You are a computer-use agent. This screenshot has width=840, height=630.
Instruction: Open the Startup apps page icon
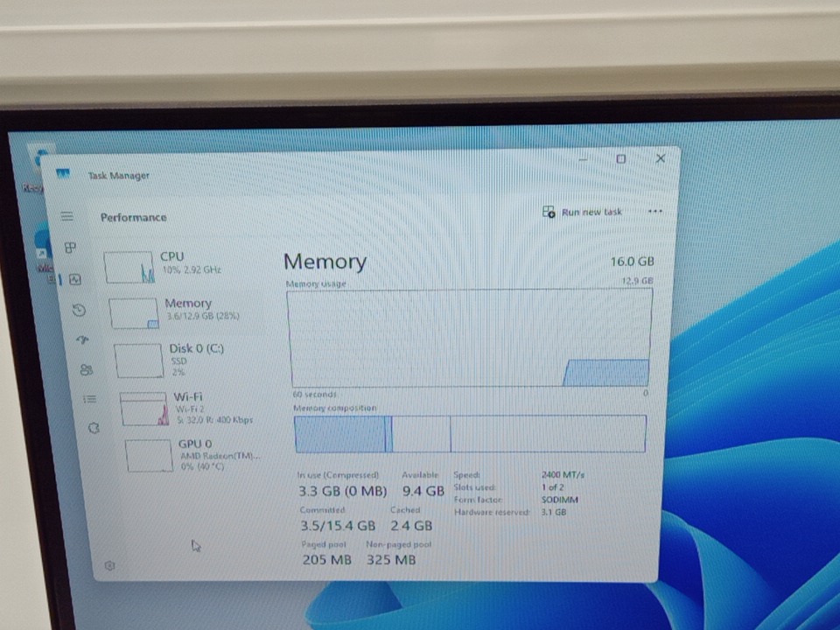pyautogui.click(x=83, y=339)
